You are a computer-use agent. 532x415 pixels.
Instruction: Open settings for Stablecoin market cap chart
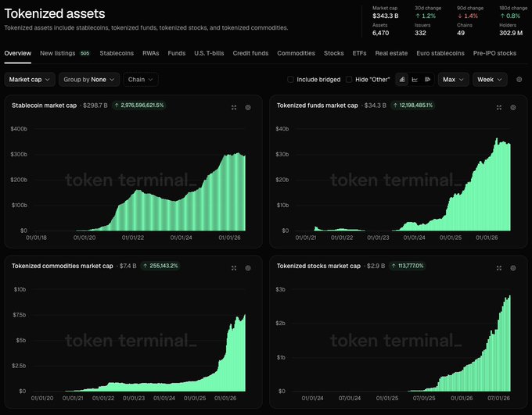(248, 108)
